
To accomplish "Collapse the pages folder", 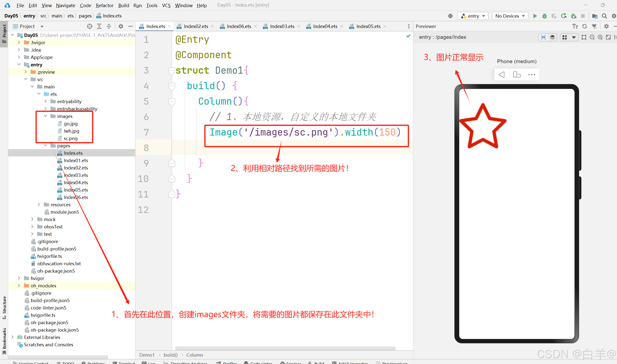I will (x=45, y=145).
